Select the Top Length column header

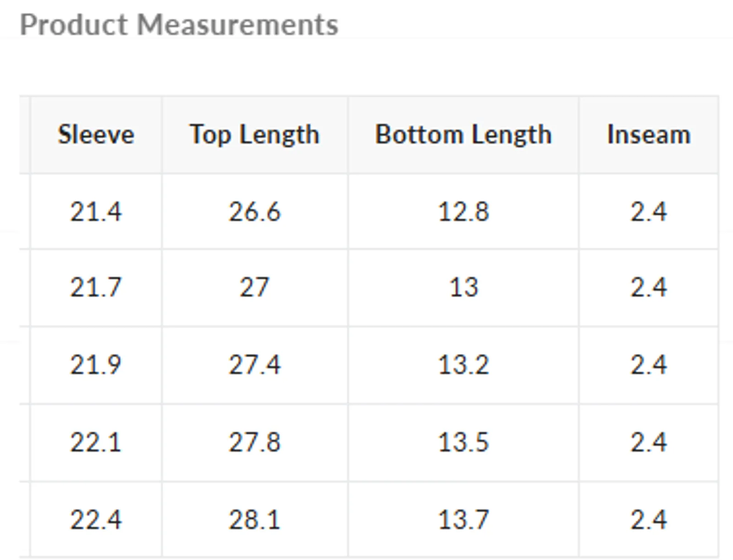click(255, 136)
